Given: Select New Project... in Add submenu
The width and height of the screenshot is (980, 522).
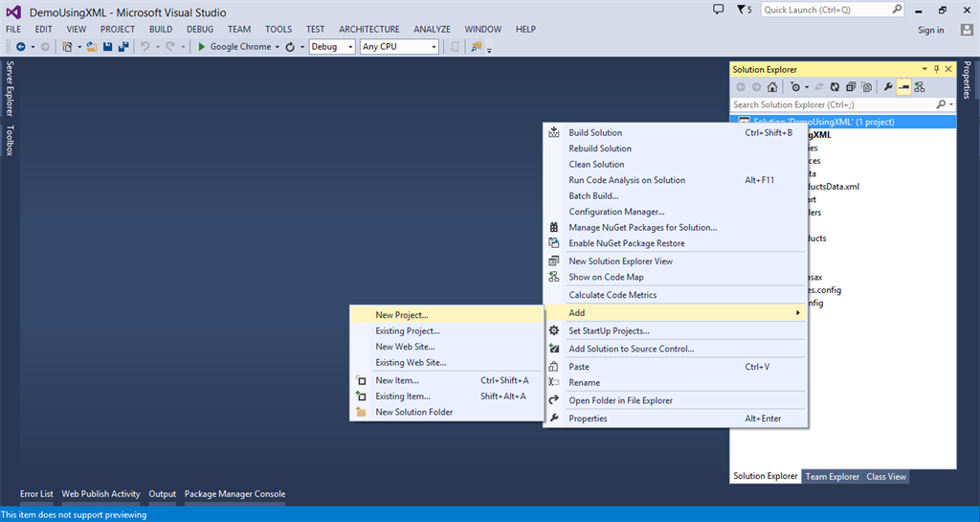Looking at the screenshot, I should click(447, 314).
